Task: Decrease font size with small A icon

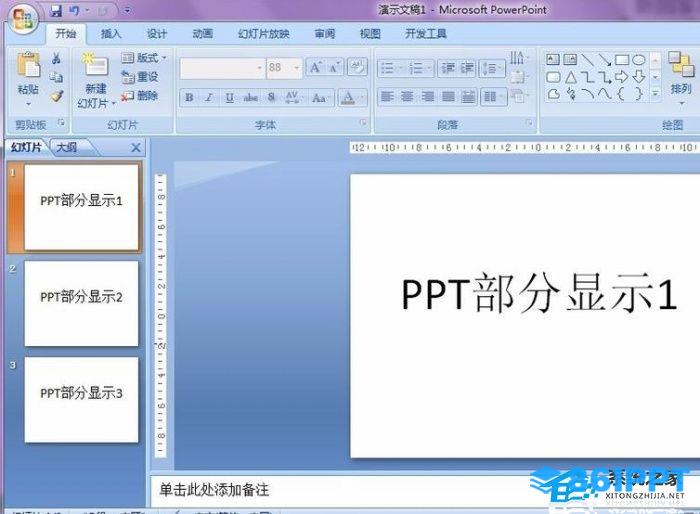Action: [x=334, y=67]
